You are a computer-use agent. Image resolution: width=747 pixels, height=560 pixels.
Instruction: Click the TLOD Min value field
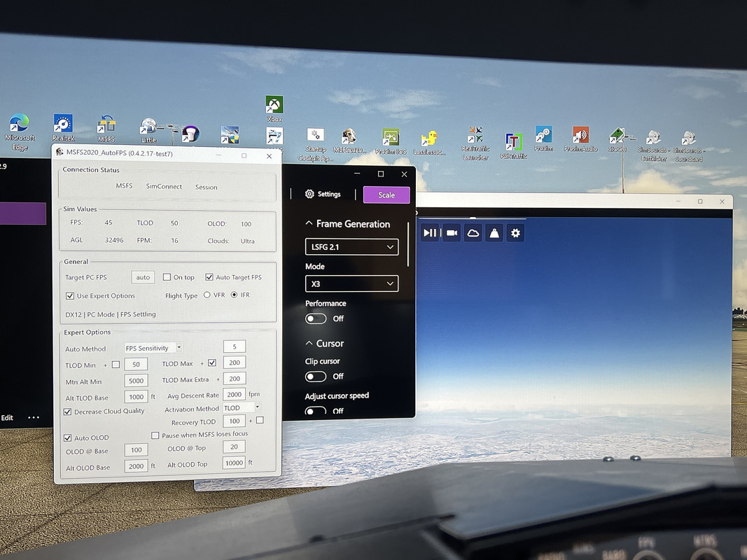pos(136,364)
